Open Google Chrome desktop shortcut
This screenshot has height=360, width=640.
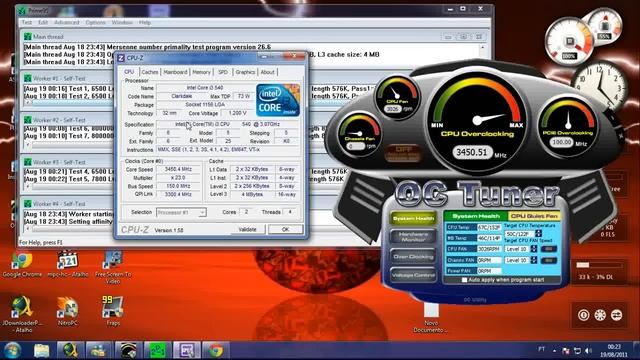coord(22,264)
